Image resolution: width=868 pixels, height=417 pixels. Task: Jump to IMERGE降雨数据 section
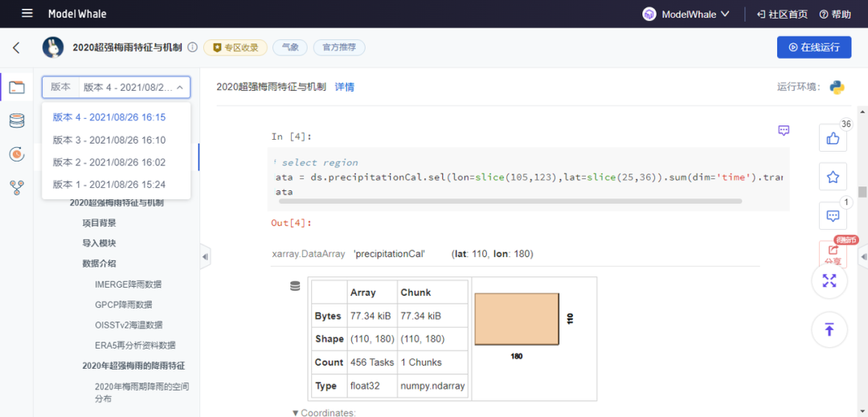pyautogui.click(x=129, y=284)
